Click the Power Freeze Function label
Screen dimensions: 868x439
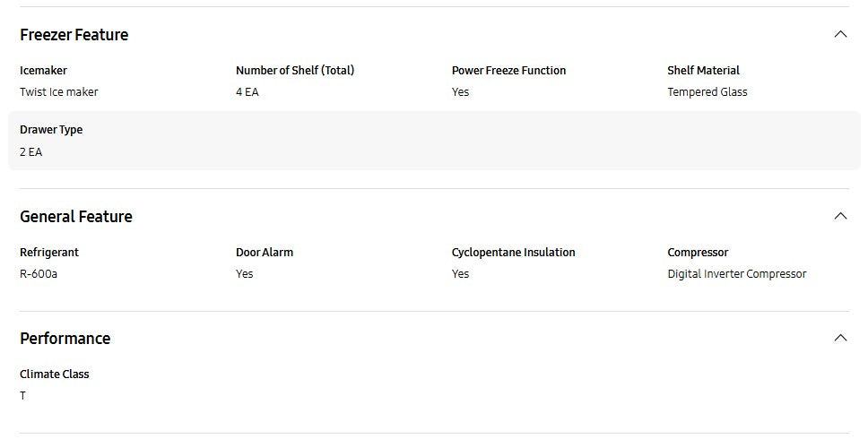(508, 71)
